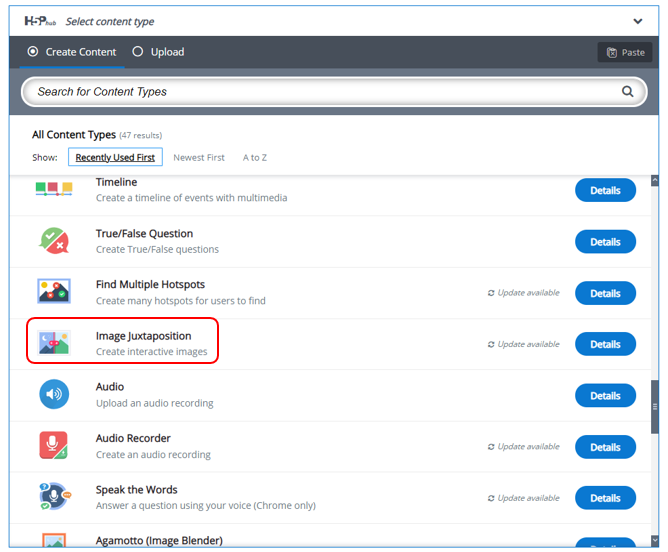Click the Timeline content type icon
Screen dimensions: 668x552
[54, 189]
